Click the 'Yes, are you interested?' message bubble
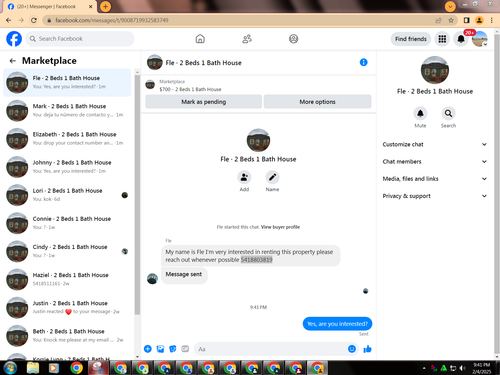 [x=337, y=324]
